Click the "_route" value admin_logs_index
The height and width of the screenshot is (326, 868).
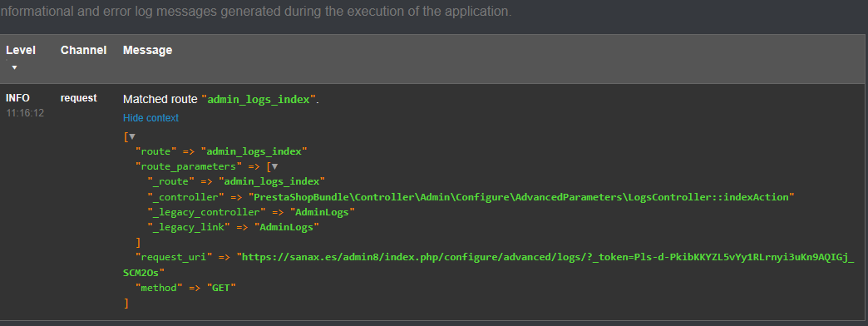click(x=272, y=181)
